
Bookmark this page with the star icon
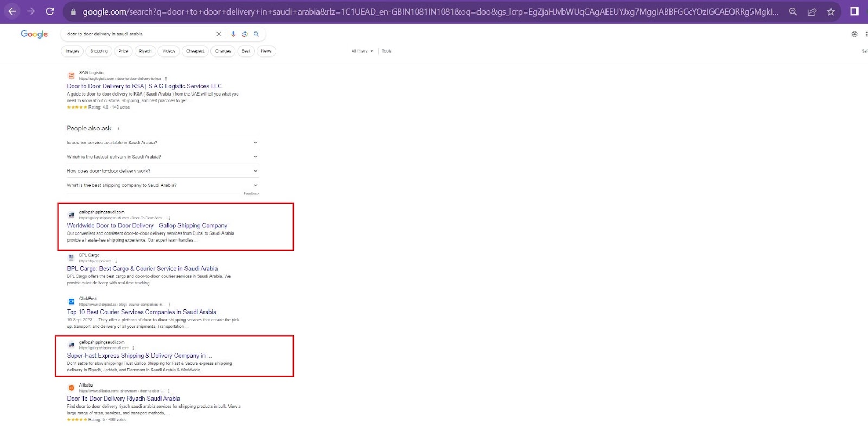831,11
